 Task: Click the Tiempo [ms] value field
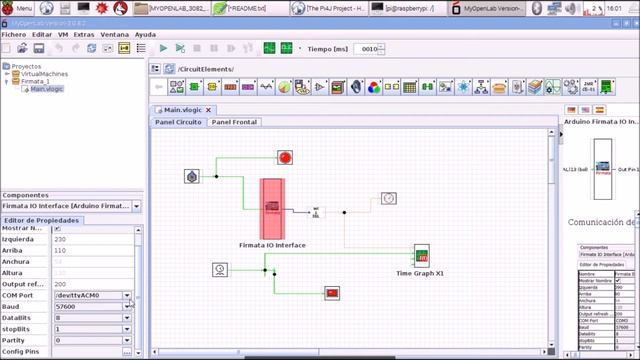tap(366, 49)
